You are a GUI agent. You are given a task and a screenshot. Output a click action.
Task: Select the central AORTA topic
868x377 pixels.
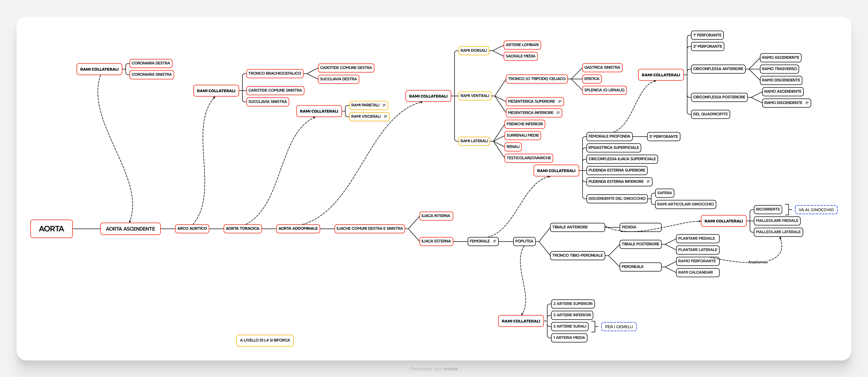[52, 229]
